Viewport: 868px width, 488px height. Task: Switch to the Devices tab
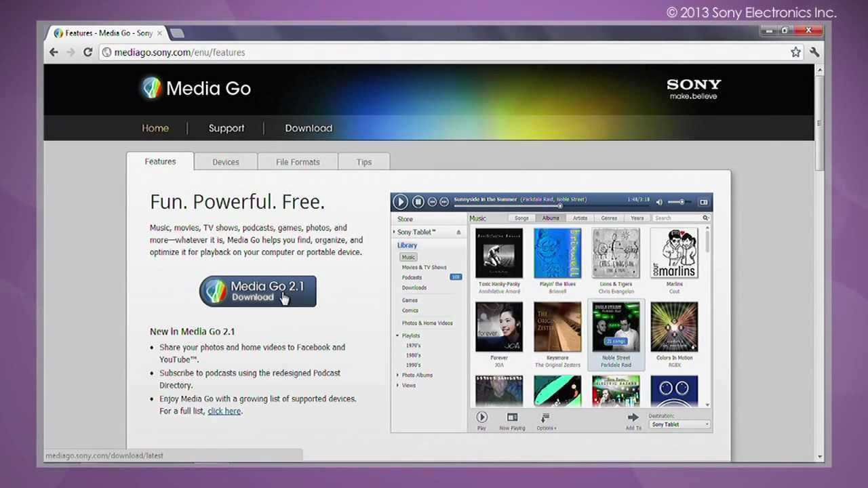click(226, 162)
